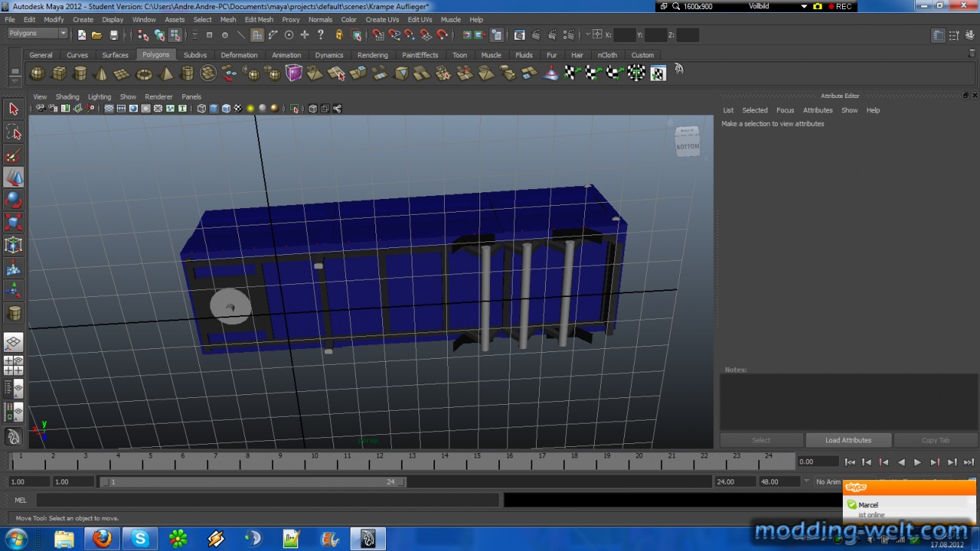Switch to single perspective view layout
980x551 pixels.
point(14,343)
